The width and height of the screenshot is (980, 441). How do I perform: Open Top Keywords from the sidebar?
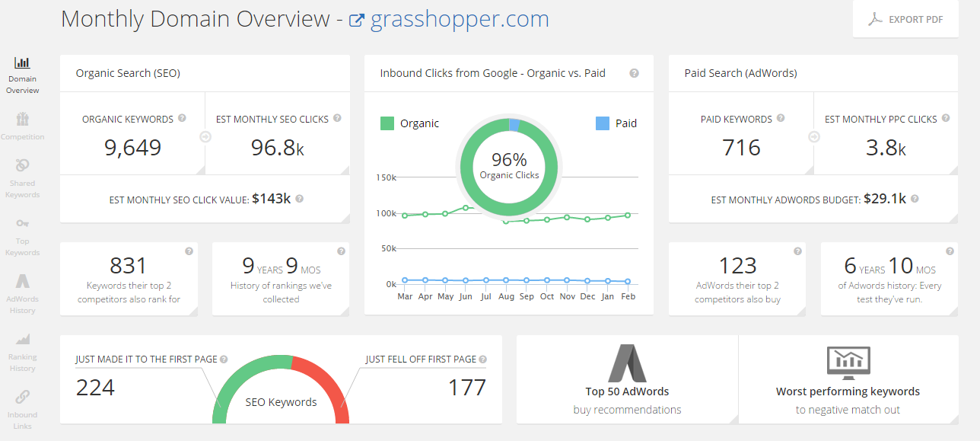point(23,235)
